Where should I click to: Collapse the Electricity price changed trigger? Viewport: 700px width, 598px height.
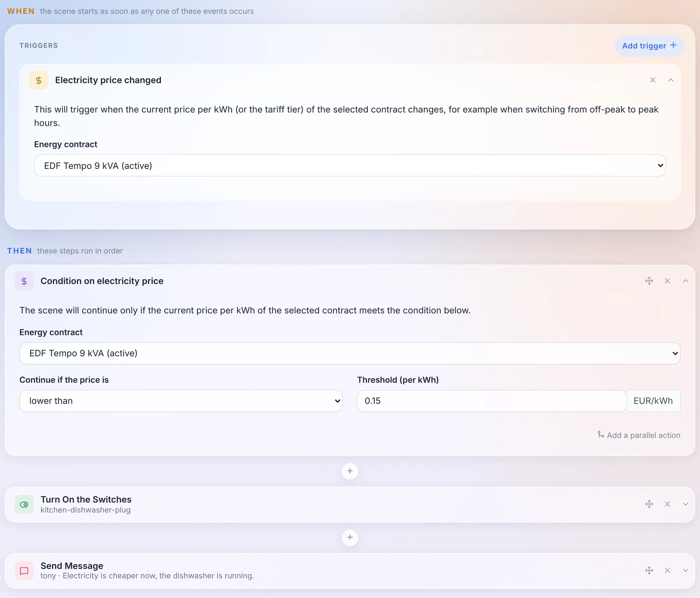click(x=671, y=80)
